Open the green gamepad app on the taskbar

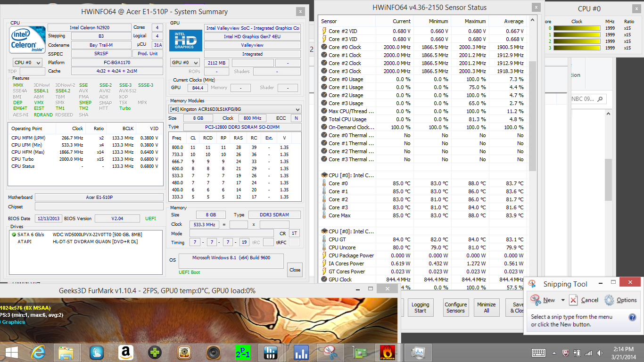click(x=154, y=353)
